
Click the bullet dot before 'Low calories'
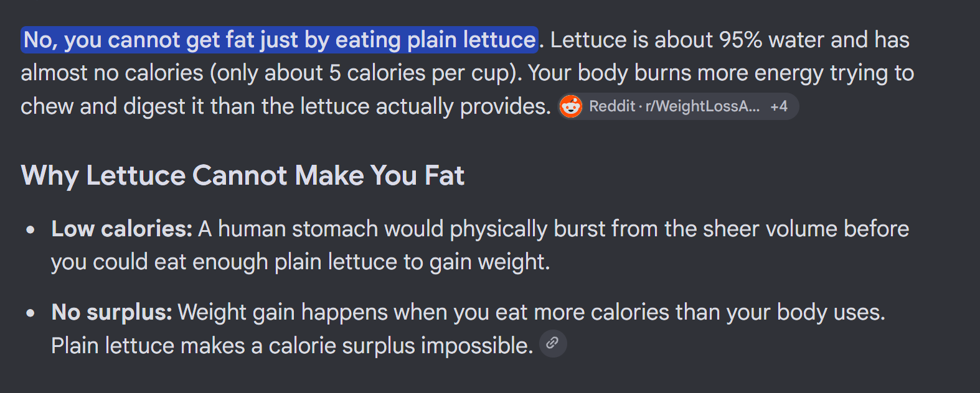click(x=31, y=229)
